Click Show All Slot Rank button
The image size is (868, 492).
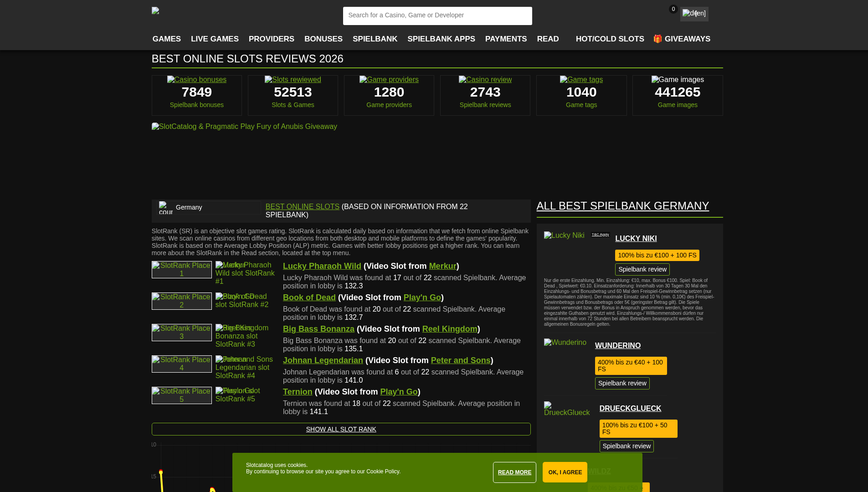click(341, 429)
